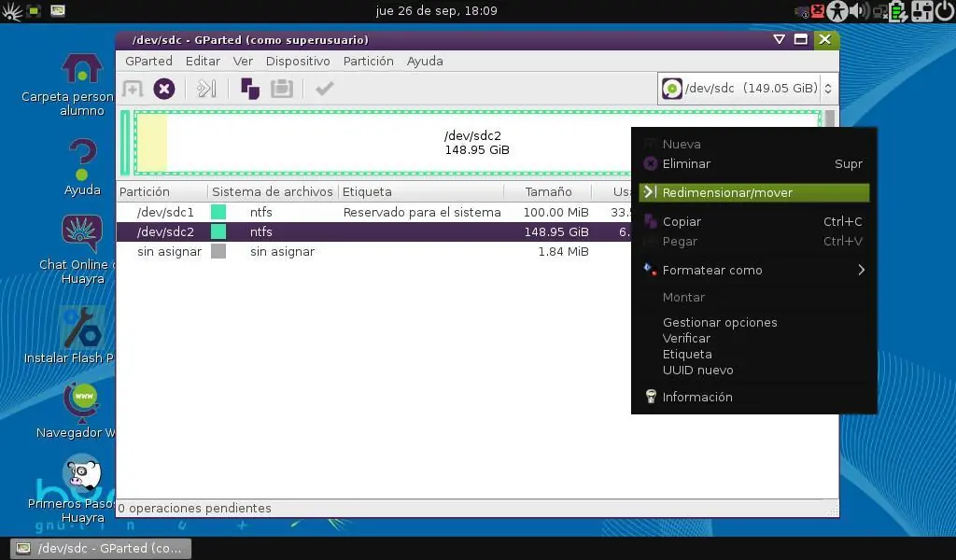Click the yellow used-space area in sdc2 bar
This screenshot has width=956, height=560.
pos(152,143)
